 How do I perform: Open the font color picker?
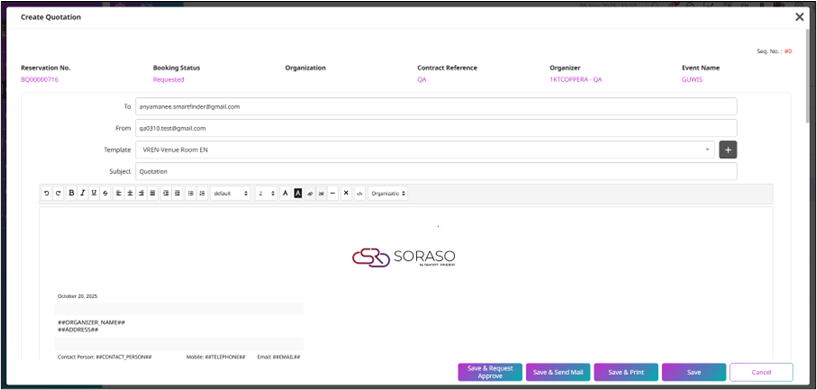285,193
